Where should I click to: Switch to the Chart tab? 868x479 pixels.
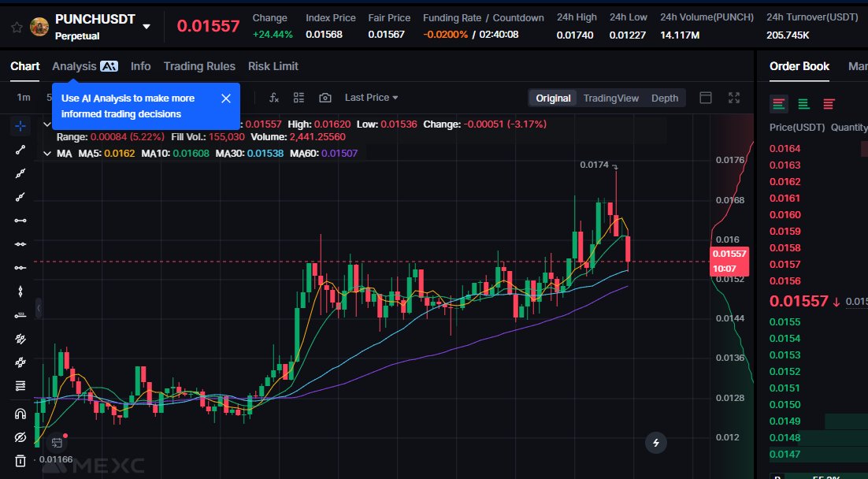pyautogui.click(x=25, y=66)
